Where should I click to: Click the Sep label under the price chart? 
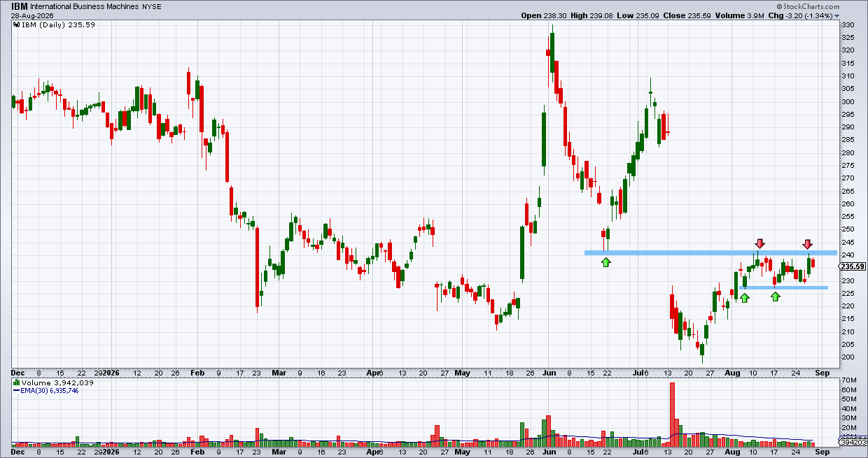click(x=823, y=373)
